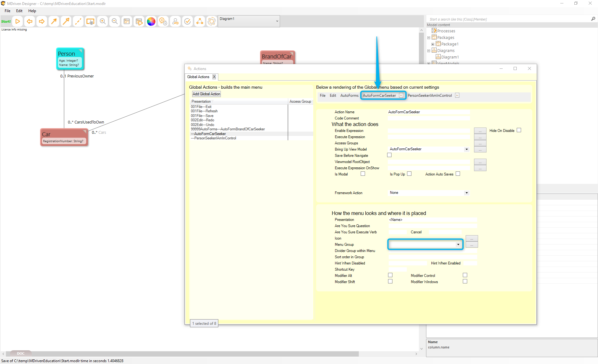Image resolution: width=598 pixels, height=364 pixels.
Task: Toggle the Is Modal checkbox
Action: (363, 174)
